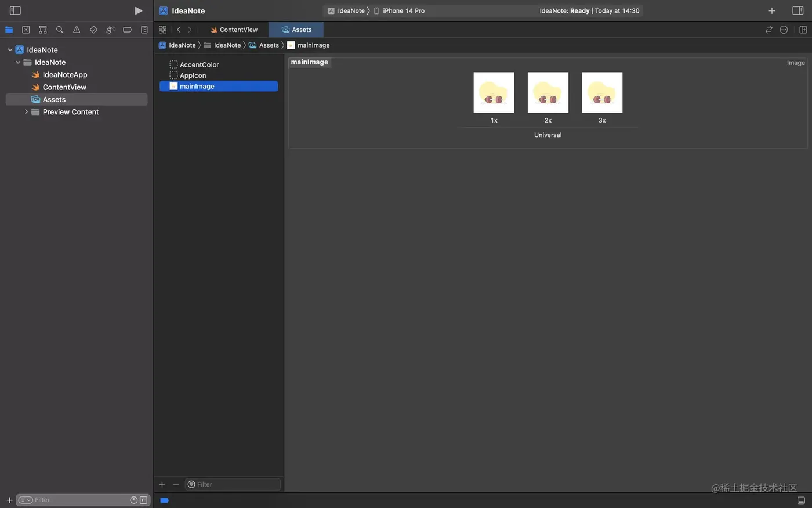Open the Symbol navigator
This screenshot has width=812, height=508.
click(x=43, y=30)
